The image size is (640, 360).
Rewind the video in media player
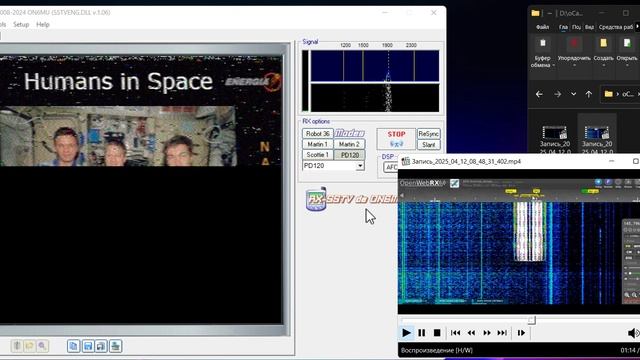pyautogui.click(x=471, y=333)
